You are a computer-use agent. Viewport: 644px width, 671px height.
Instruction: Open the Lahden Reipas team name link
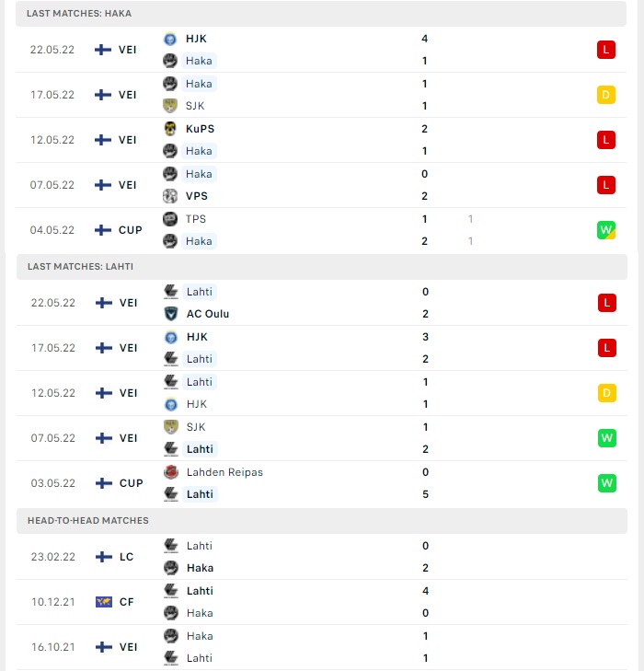tap(224, 472)
